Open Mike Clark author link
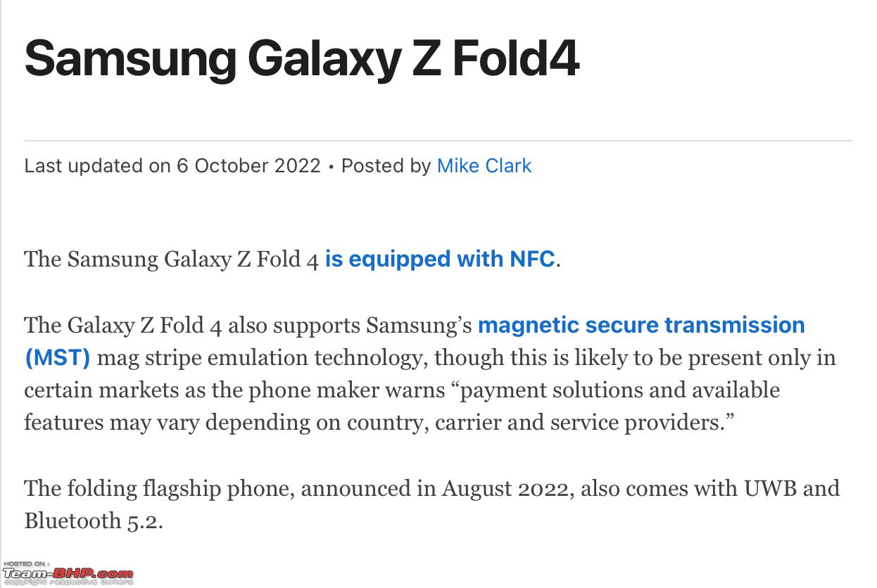This screenshot has width=877, height=588. click(484, 166)
